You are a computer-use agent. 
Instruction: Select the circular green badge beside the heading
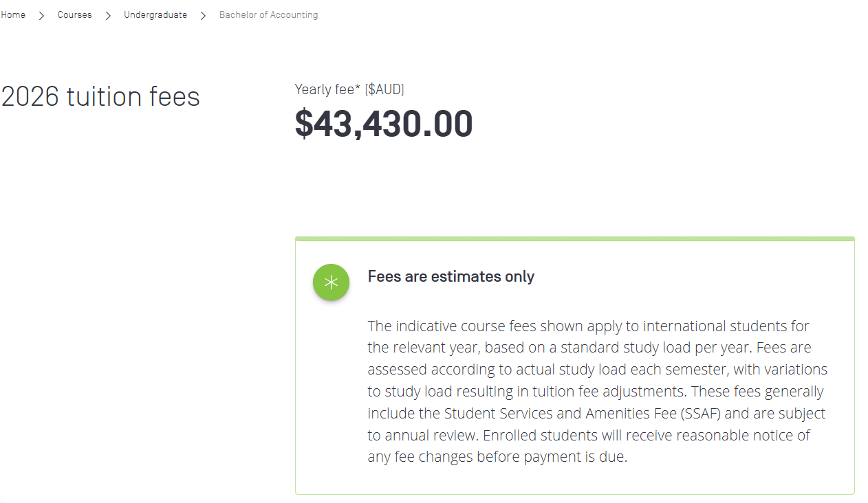point(331,282)
